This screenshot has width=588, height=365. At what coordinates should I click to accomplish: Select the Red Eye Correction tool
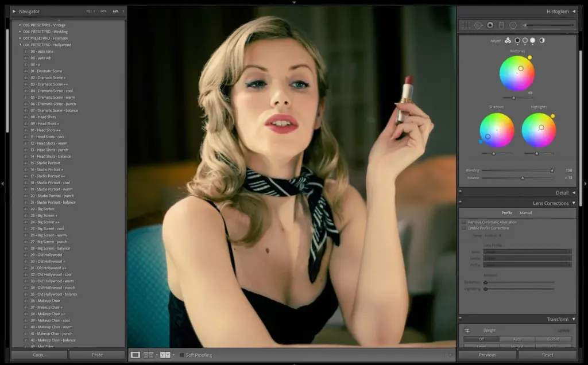490,25
